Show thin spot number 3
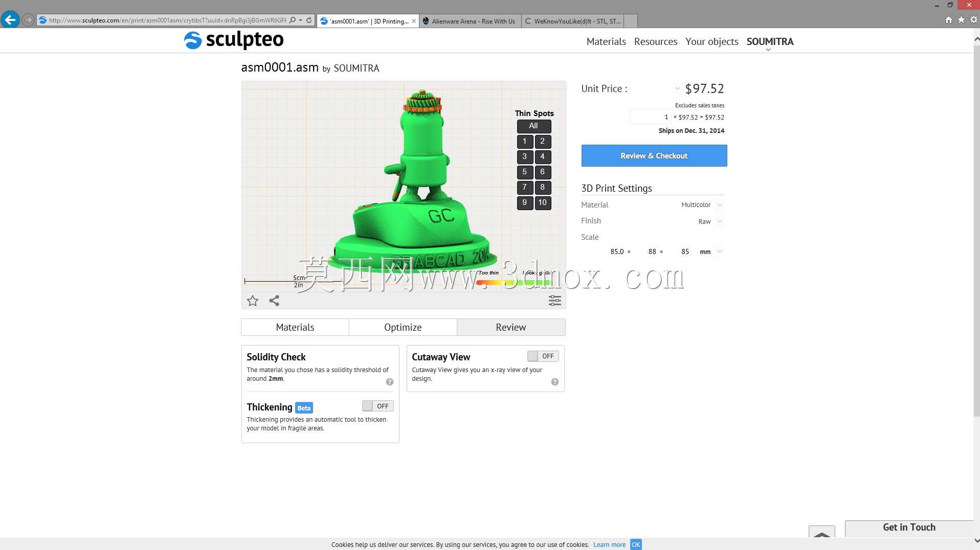Screen dimensions: 980x550 (525, 157)
